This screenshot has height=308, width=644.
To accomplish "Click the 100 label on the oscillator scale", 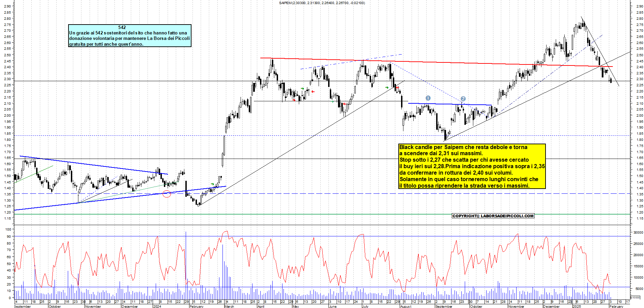I will (8, 230).
